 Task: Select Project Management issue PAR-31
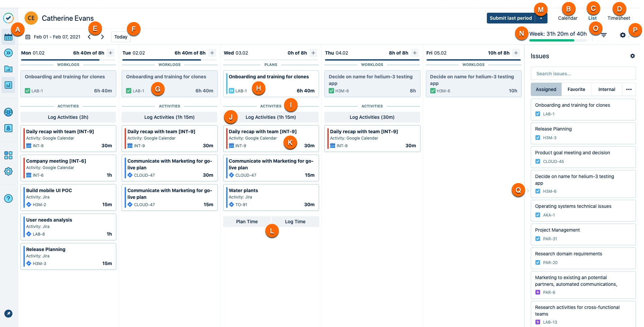[x=583, y=234]
